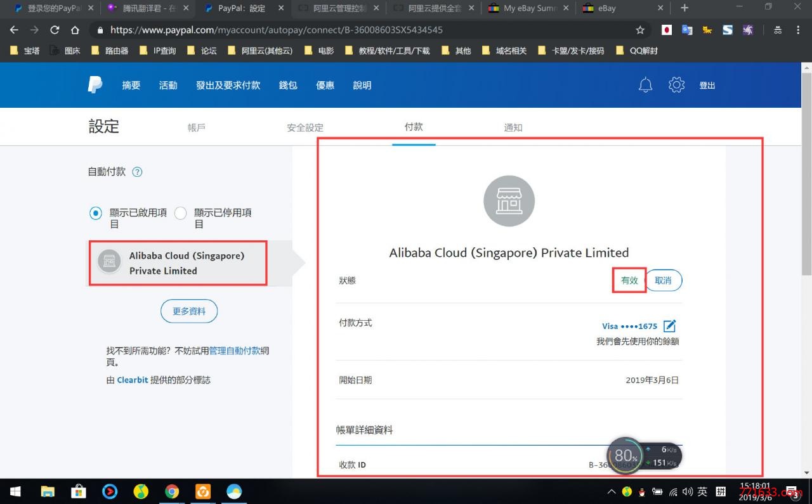Screen dimensions: 812x504
Task: Go to the browser home page
Action: (75, 30)
